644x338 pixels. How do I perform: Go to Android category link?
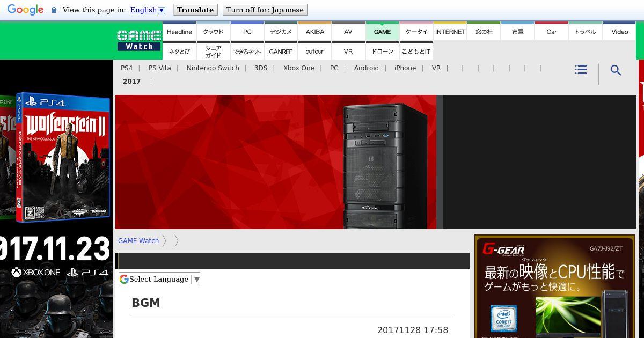coord(367,68)
